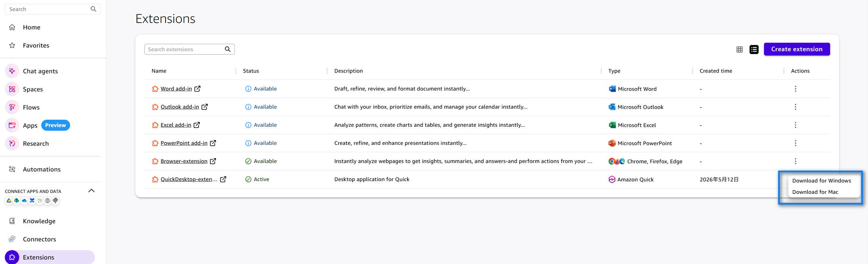Open Flows from the sidebar icon

tap(12, 107)
